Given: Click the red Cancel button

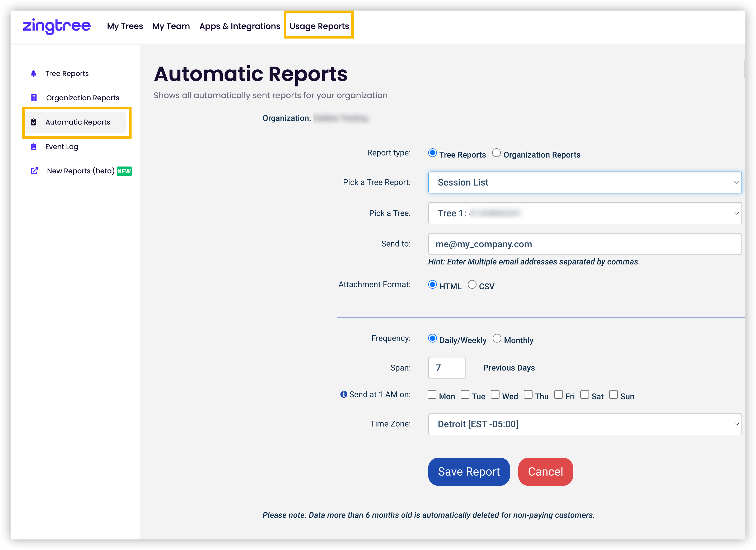Looking at the screenshot, I should 545,472.
